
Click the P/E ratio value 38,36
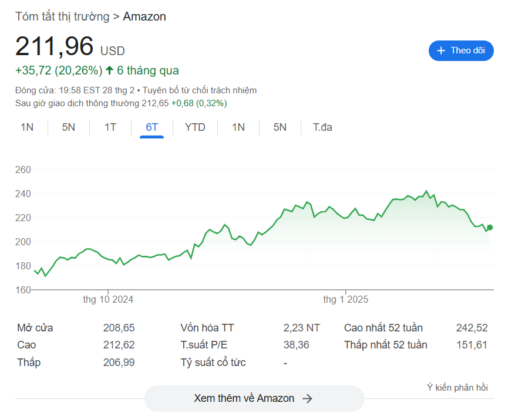click(296, 345)
